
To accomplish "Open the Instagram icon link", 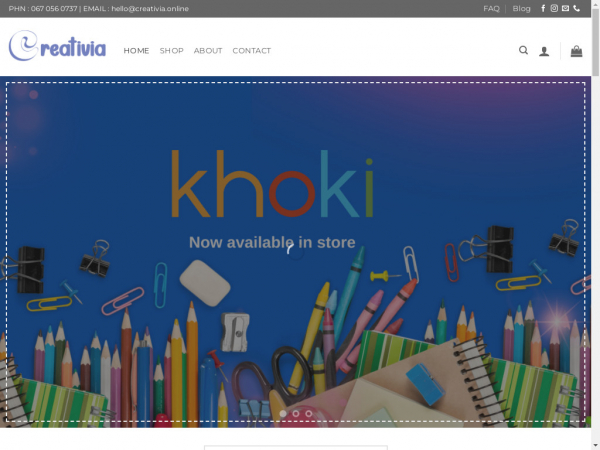I will (554, 8).
